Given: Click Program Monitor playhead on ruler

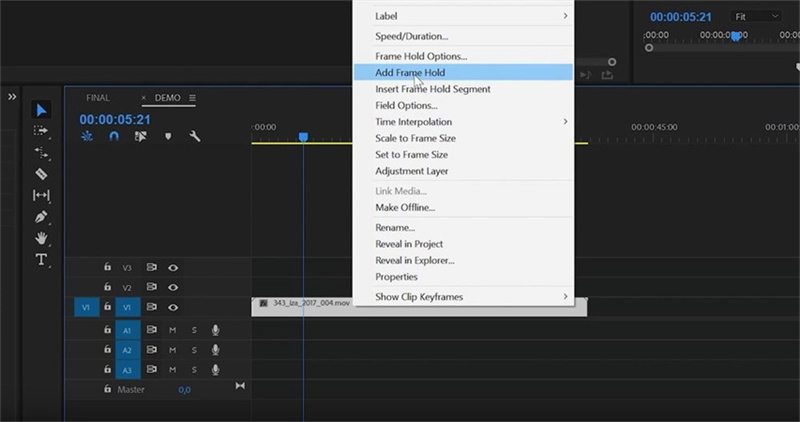Looking at the screenshot, I should pos(736,36).
